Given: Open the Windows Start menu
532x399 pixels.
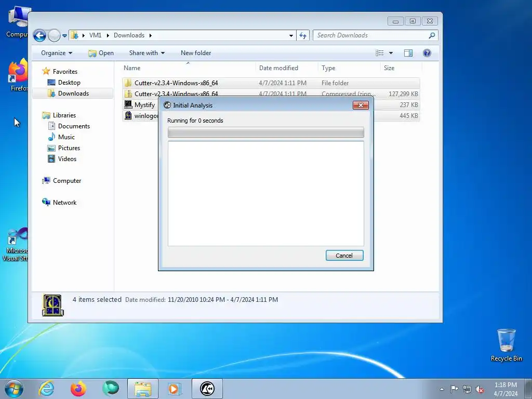Looking at the screenshot, I should point(14,389).
